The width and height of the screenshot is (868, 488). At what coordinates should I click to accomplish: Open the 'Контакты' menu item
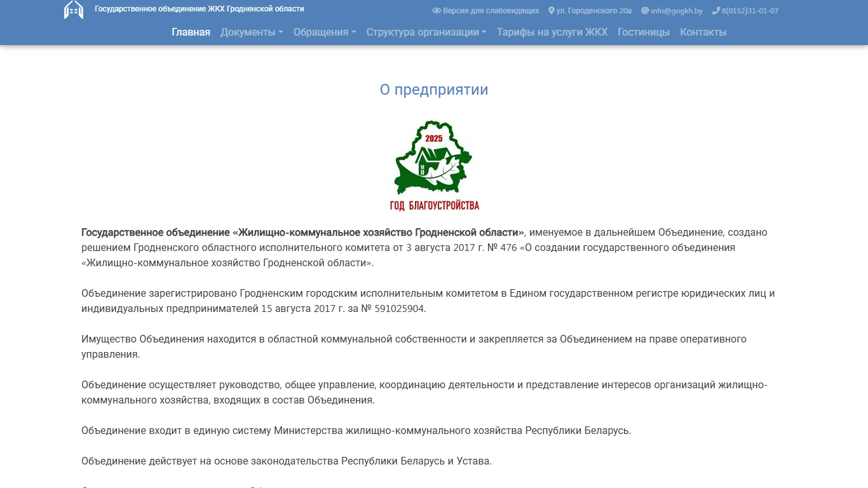click(703, 32)
